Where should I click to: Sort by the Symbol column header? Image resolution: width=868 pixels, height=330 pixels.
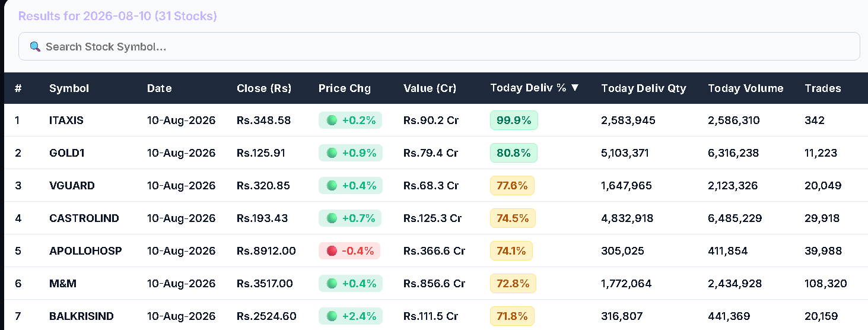[x=69, y=88]
